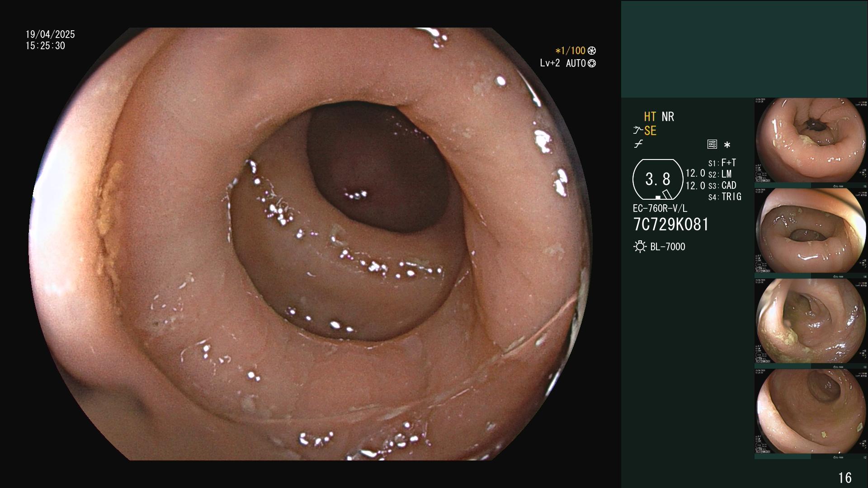Open the slider settings icon
Screen dimensions: 868x488
click(x=712, y=144)
